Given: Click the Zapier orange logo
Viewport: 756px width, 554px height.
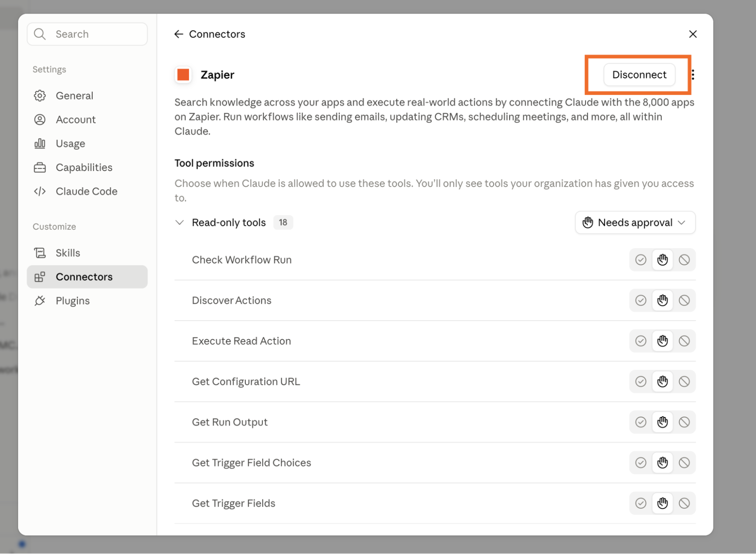Looking at the screenshot, I should (183, 75).
